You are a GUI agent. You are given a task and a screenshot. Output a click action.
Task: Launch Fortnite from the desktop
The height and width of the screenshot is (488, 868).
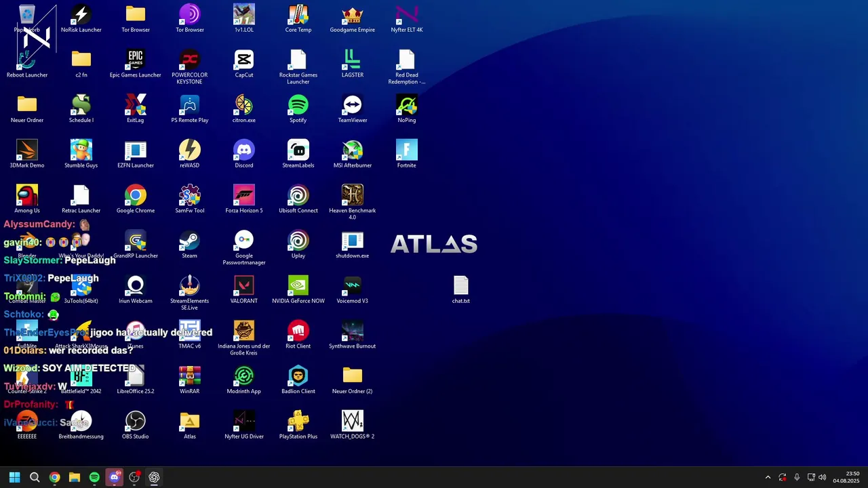[407, 154]
